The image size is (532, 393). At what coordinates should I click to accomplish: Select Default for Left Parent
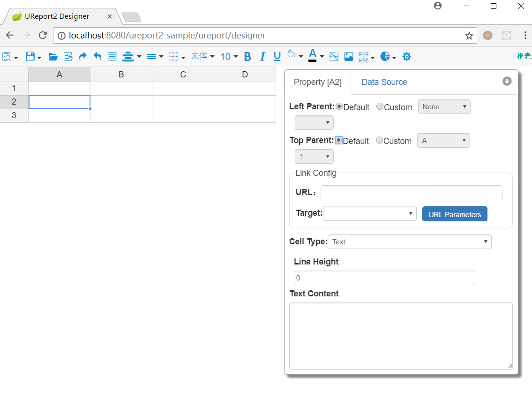pos(339,107)
